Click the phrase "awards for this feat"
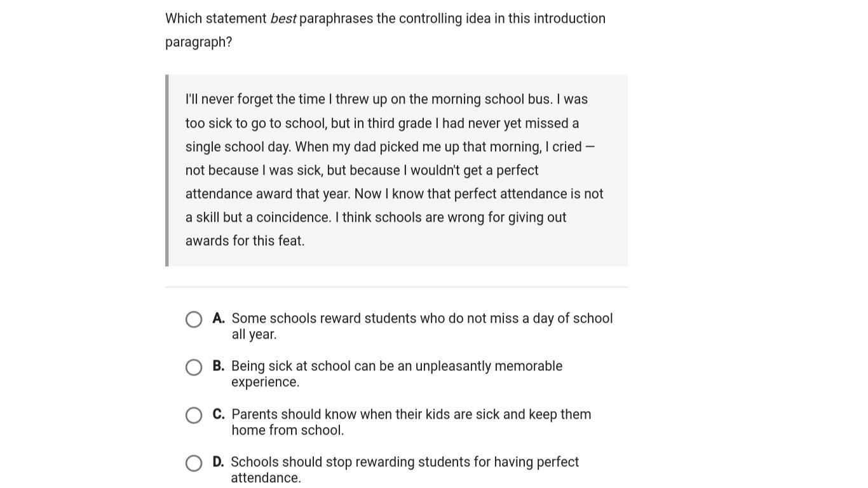This screenshot has height=488, width=868. [245, 241]
